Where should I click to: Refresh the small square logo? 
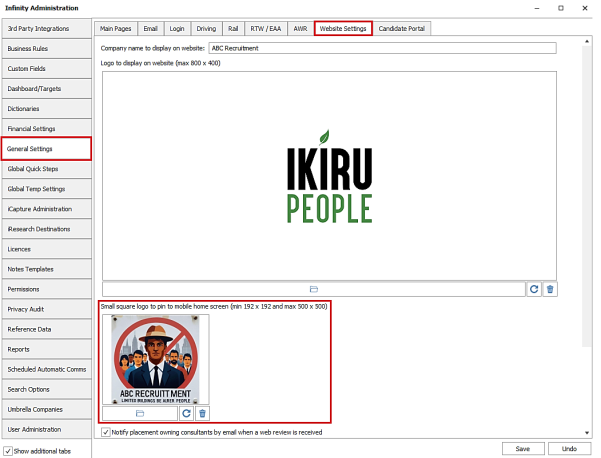186,413
